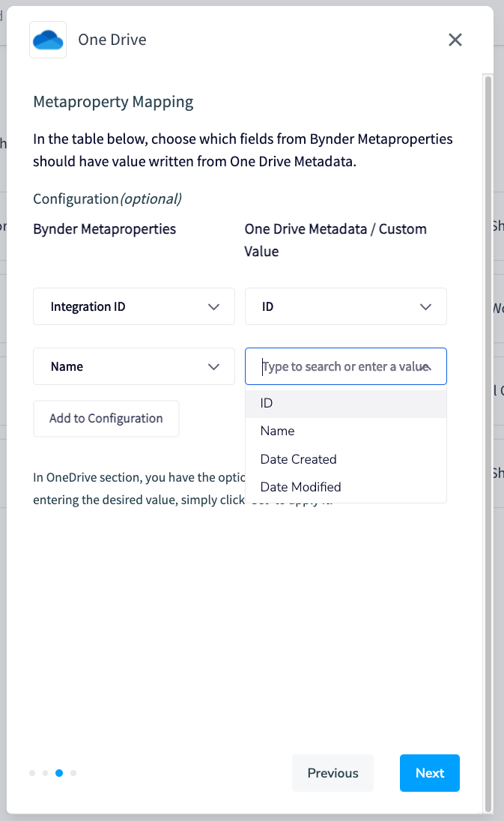The width and height of the screenshot is (504, 821).
Task: Click the second step indicator dot
Action: click(x=46, y=773)
